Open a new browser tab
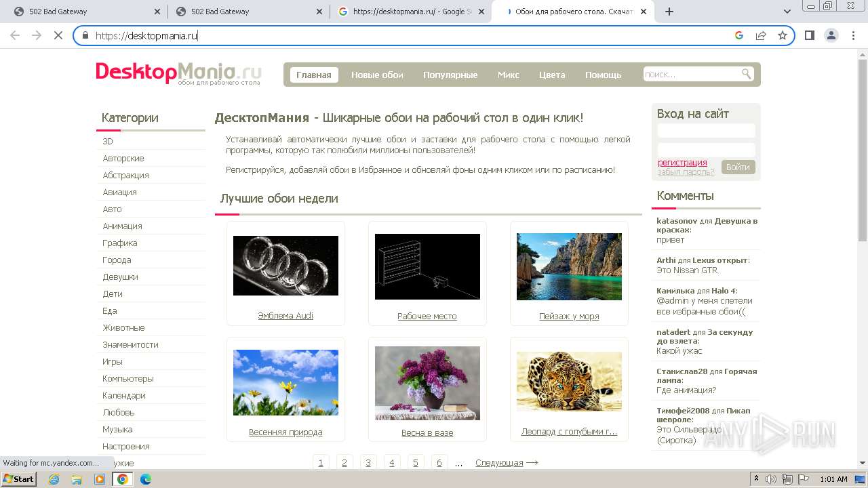Image resolution: width=868 pixels, height=488 pixels. [x=669, y=12]
